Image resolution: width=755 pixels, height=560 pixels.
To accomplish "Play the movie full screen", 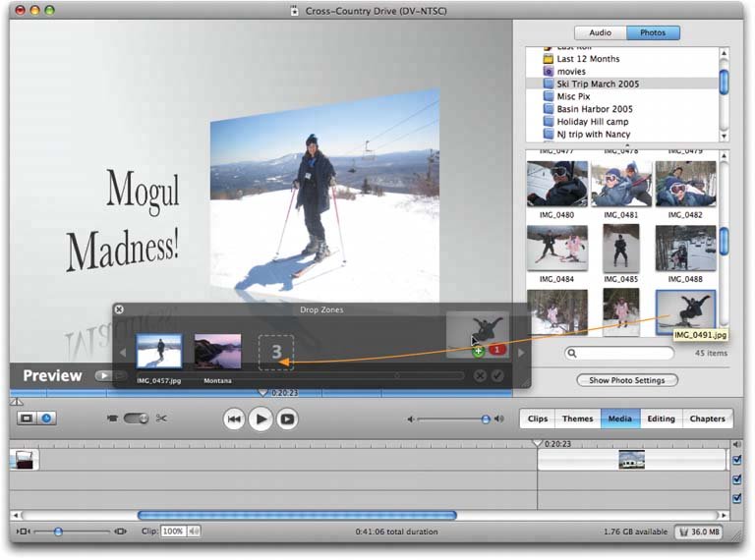I will [x=286, y=420].
